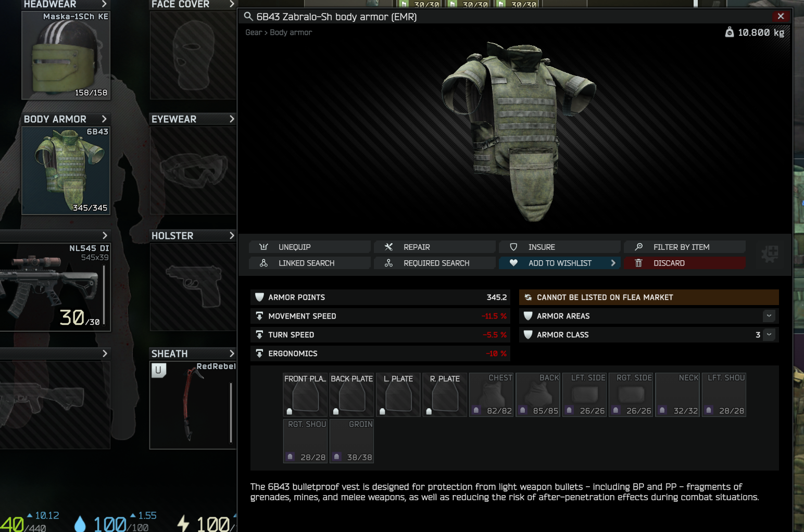804x532 pixels.
Task: Click the armor class value 3
Action: pos(758,335)
